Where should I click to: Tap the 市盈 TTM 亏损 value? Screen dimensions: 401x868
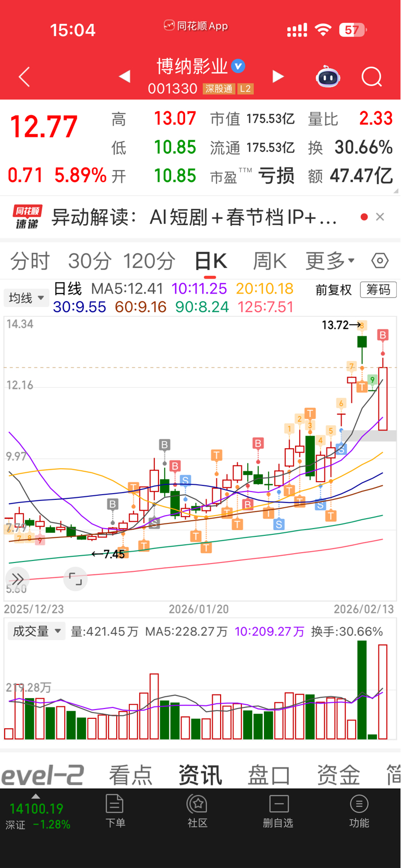click(x=276, y=176)
